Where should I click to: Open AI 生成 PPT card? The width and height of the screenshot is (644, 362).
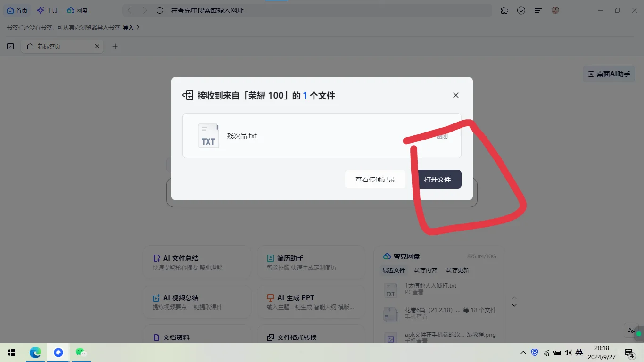[311, 302]
